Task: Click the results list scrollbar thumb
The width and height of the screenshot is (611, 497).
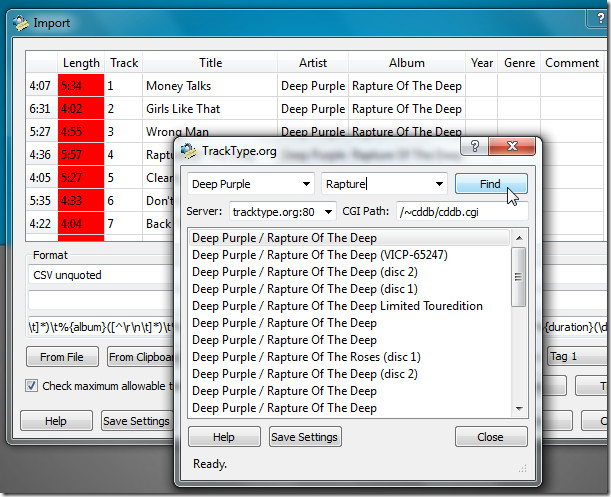Action: [x=519, y=277]
